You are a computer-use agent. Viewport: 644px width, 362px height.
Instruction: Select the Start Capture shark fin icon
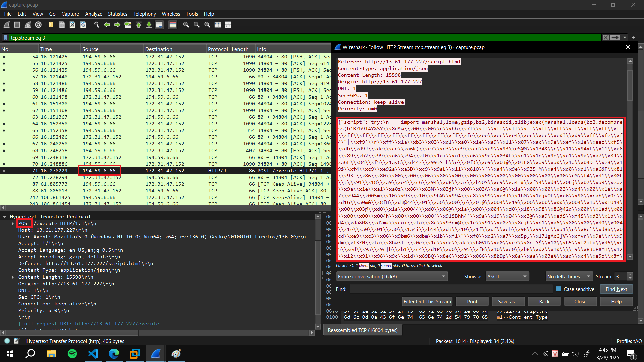coord(6,25)
